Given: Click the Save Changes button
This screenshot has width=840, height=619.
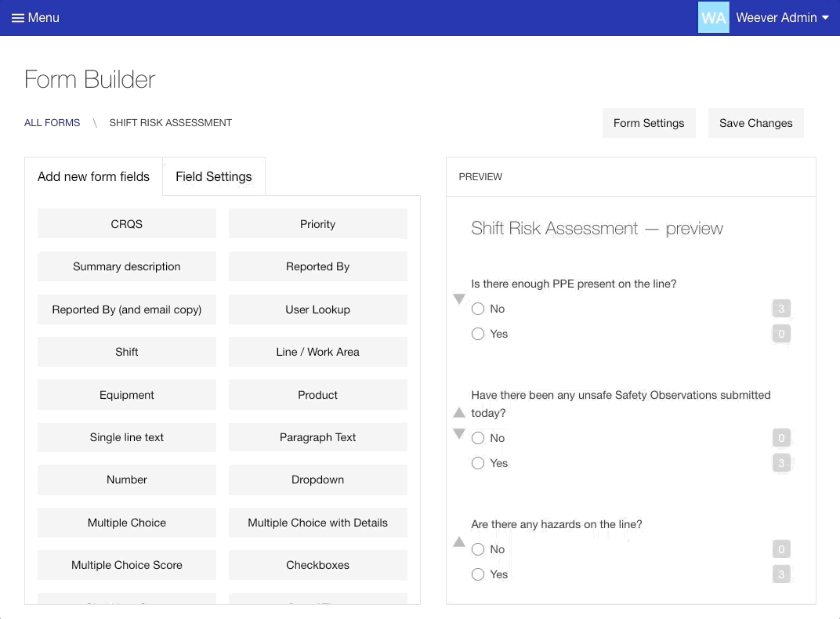Looking at the screenshot, I should pyautogui.click(x=755, y=123).
